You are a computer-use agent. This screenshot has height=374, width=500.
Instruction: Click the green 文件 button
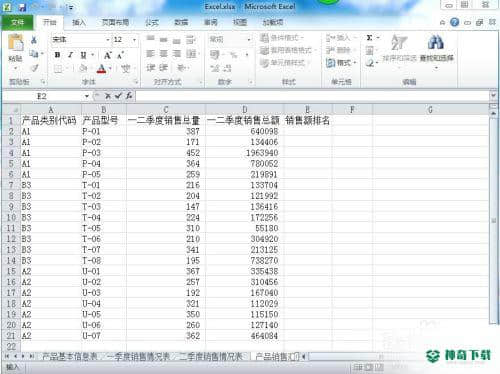(18, 23)
